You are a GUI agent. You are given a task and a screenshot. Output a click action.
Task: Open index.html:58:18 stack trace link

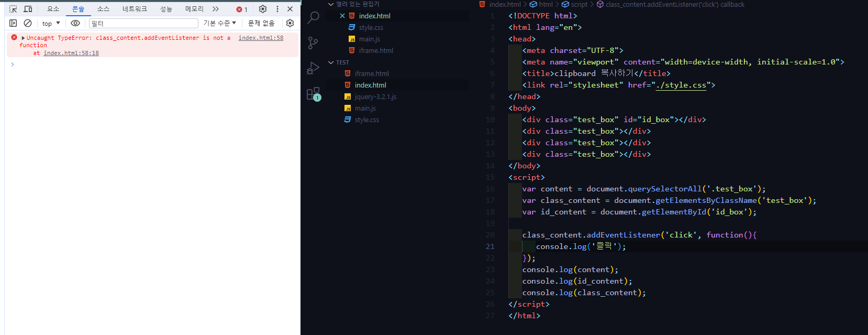[x=71, y=53]
